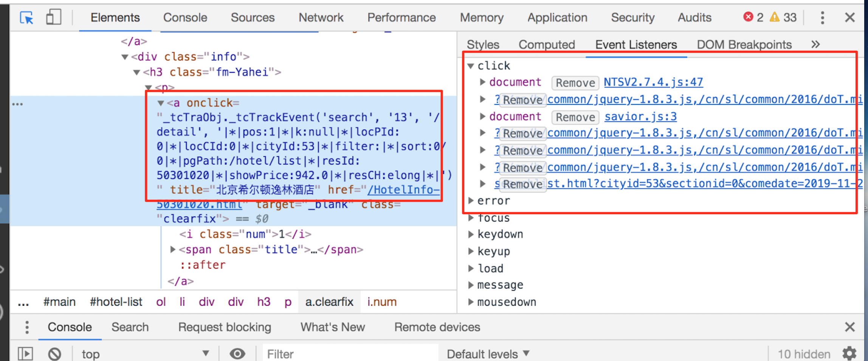The image size is (868, 361).
Task: Expand the mousedown event listeners
Action: (x=471, y=302)
